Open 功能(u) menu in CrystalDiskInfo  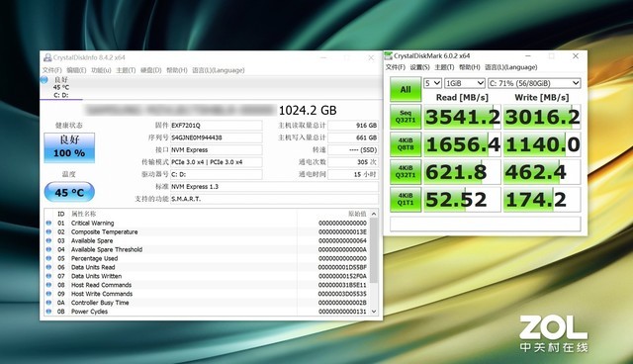click(x=101, y=70)
